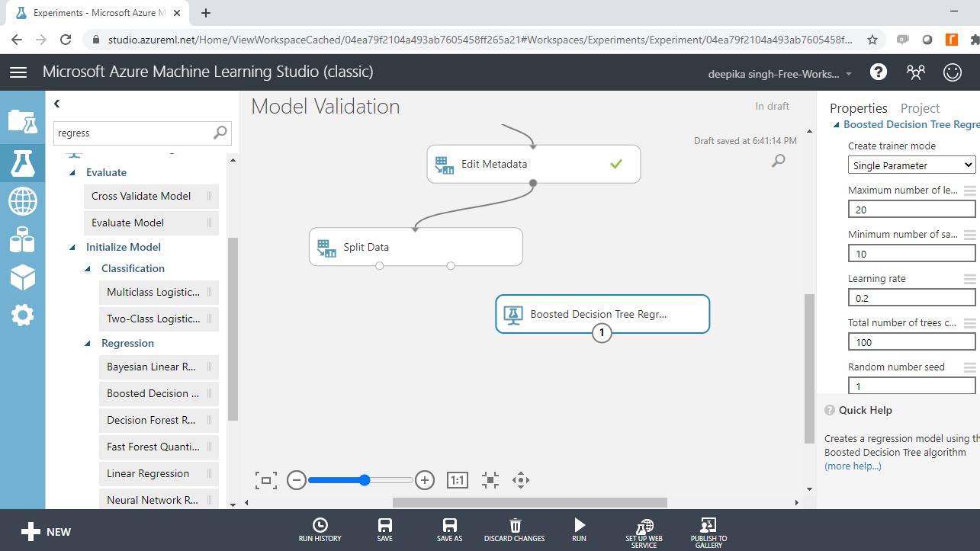980x551 pixels.
Task: Click the auto-layout arrows icon
Action: point(490,480)
